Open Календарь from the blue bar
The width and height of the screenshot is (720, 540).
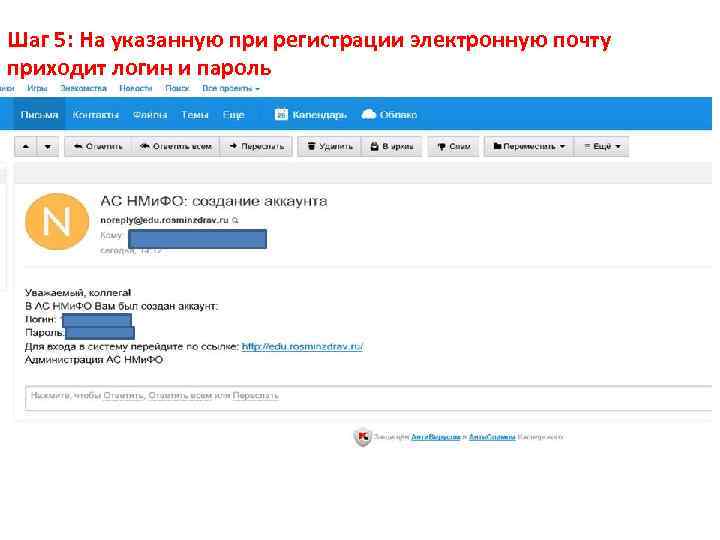tap(319, 115)
